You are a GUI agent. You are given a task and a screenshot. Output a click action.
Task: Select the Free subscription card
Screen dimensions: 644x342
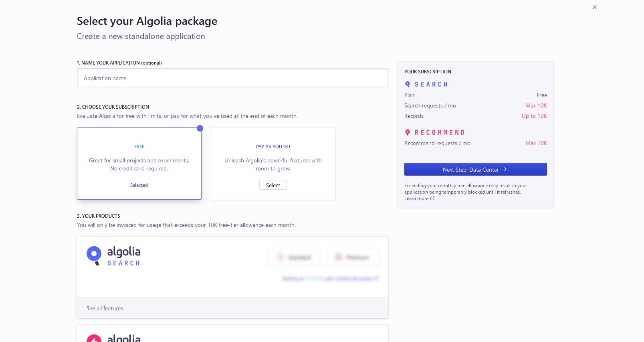[139, 164]
